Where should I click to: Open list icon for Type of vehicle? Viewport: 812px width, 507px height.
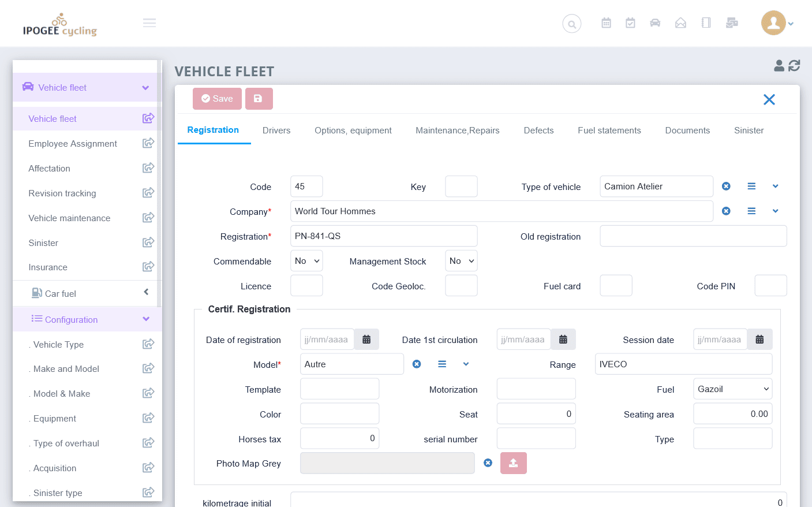[751, 187]
